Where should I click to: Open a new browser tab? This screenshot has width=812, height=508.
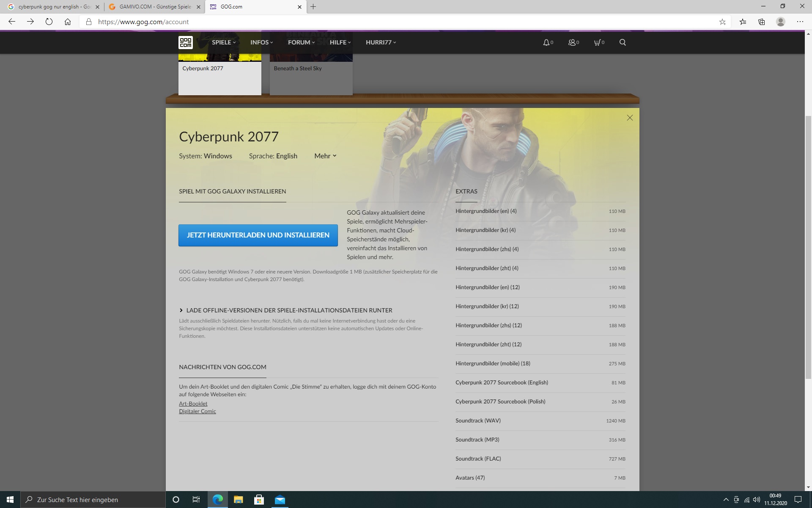pyautogui.click(x=313, y=7)
